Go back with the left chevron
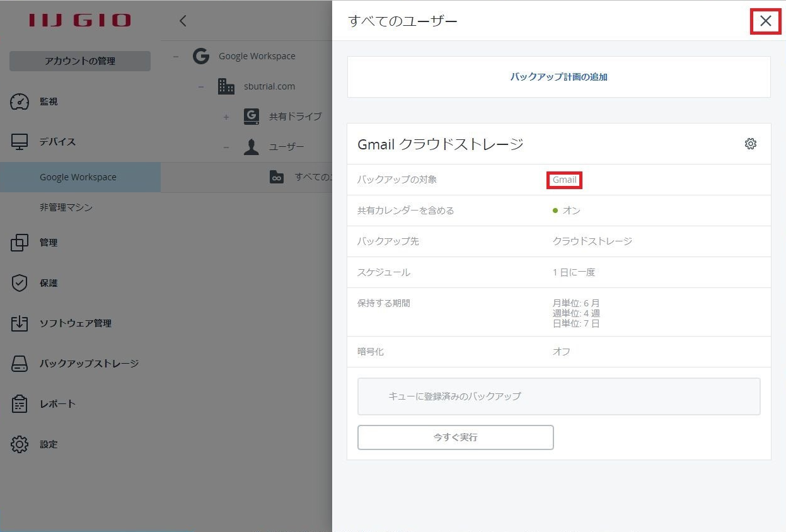This screenshot has width=786, height=532. coord(183,21)
